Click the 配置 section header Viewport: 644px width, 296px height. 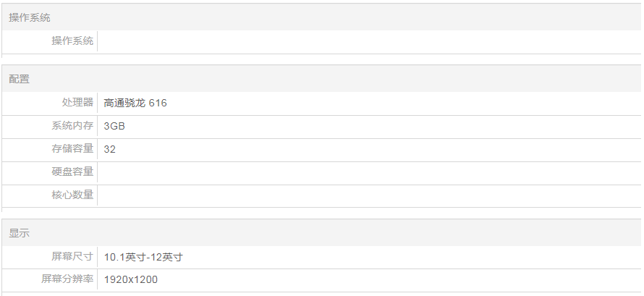tap(20, 79)
